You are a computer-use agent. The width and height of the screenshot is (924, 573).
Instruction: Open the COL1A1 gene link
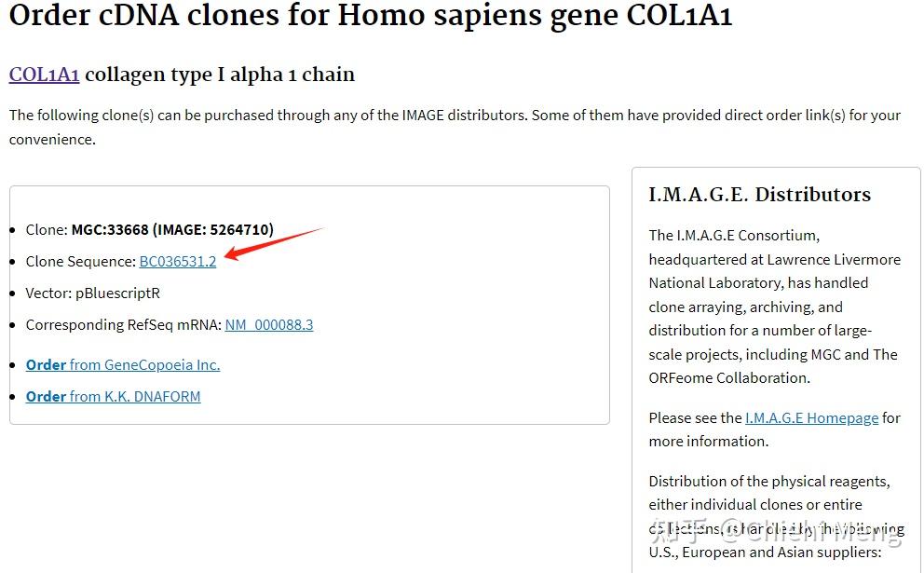point(44,75)
